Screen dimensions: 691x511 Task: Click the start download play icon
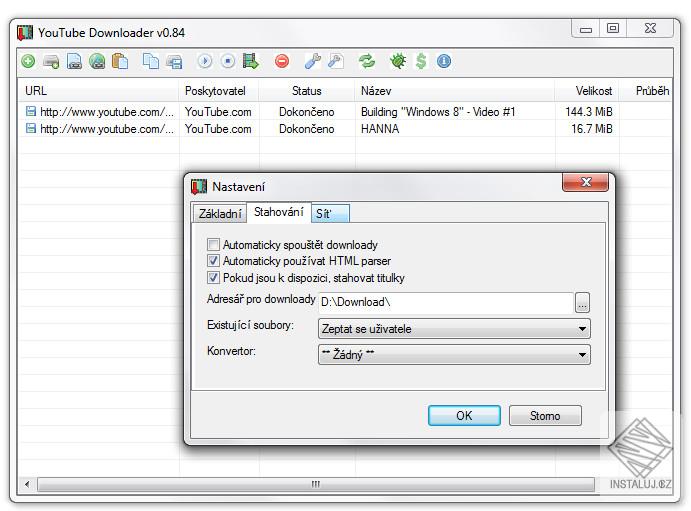coord(205,61)
